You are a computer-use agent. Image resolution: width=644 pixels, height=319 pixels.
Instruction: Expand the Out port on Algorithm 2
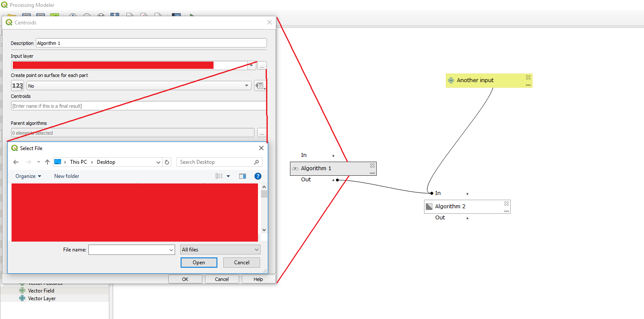click(x=467, y=218)
